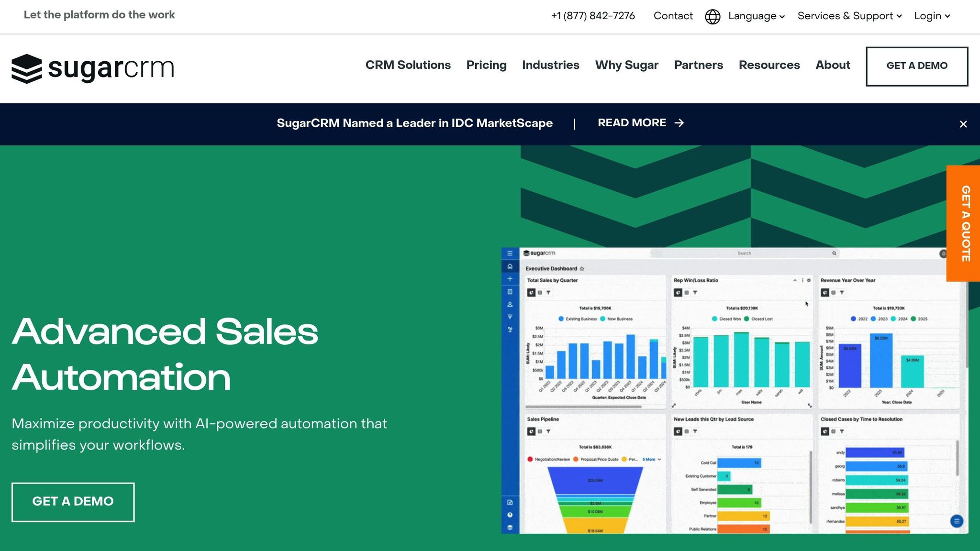Open the Login dropdown
The image size is (980, 551).
coord(932,16)
